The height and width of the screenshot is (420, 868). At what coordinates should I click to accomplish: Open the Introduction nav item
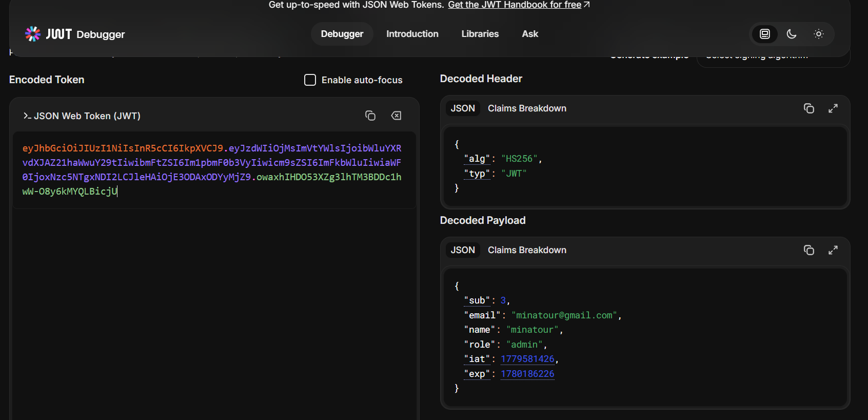(x=412, y=34)
